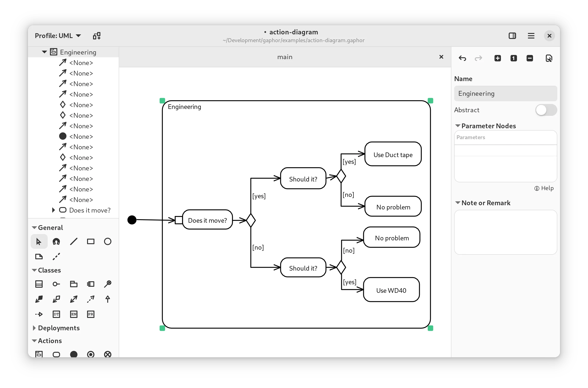Choose the Ellipse circle tool
Screen dimensions: 588x388
108,241
